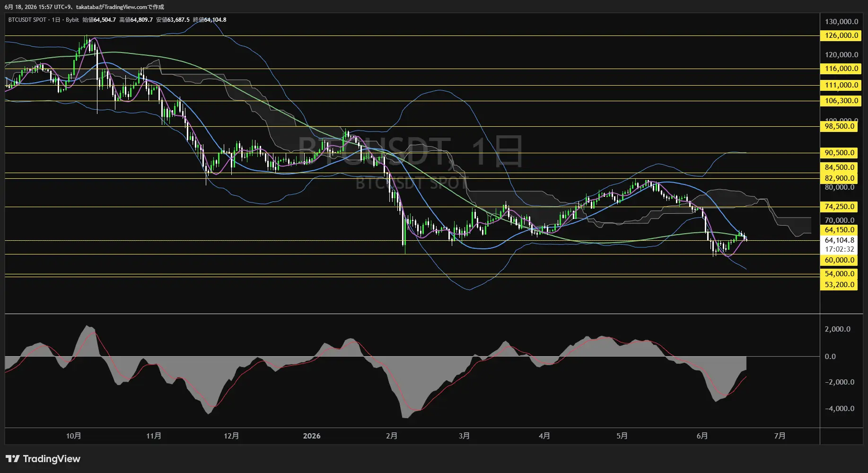Click the 60,000.0 yellow price label
The width and height of the screenshot is (868, 473).
839,260
